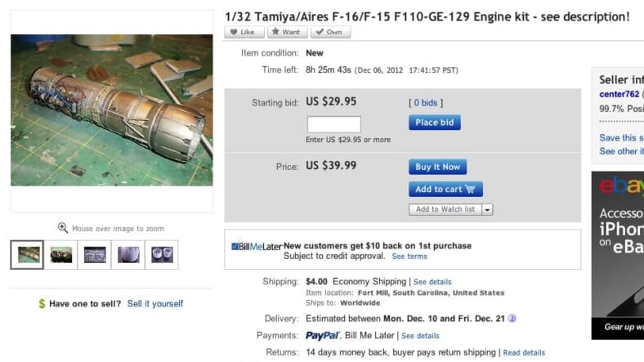
Task: Expand the Add to Watch list dropdown arrow
Action: (x=488, y=210)
